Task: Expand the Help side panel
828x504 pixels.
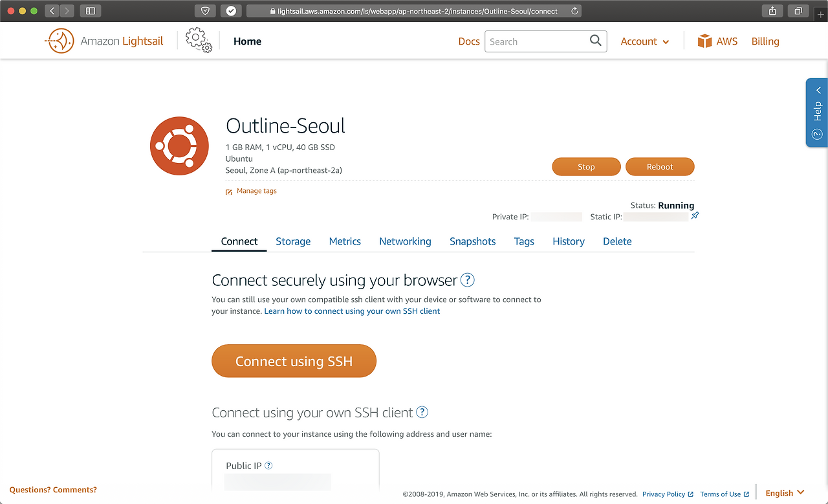Action: pyautogui.click(x=817, y=113)
